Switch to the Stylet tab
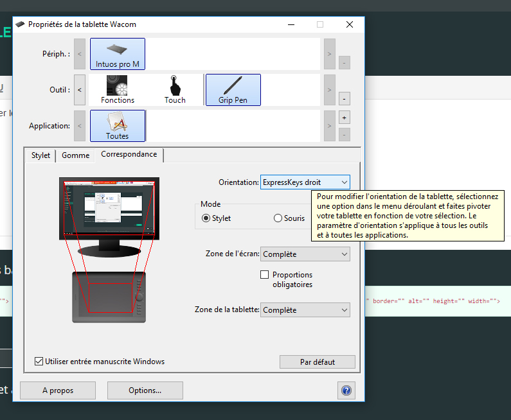The image size is (511, 420). (x=40, y=155)
